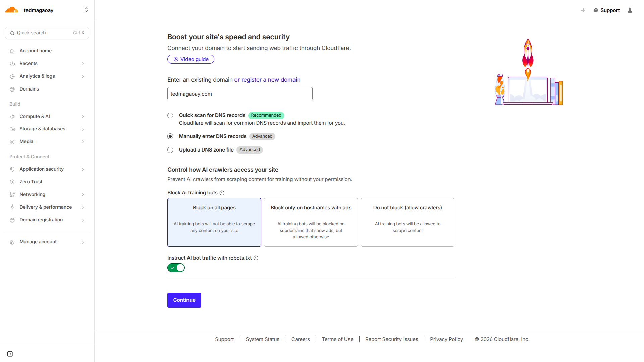Open the user profile icon

click(x=630, y=10)
